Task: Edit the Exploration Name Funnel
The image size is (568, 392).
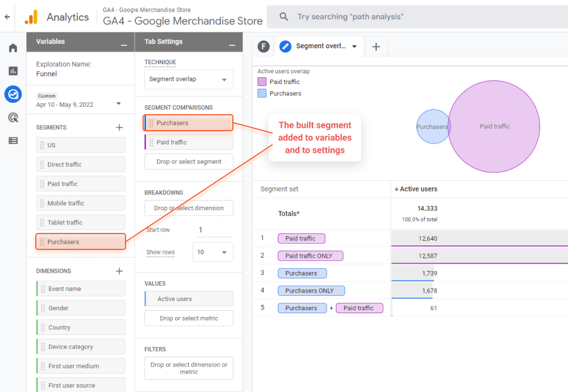Action: [47, 74]
